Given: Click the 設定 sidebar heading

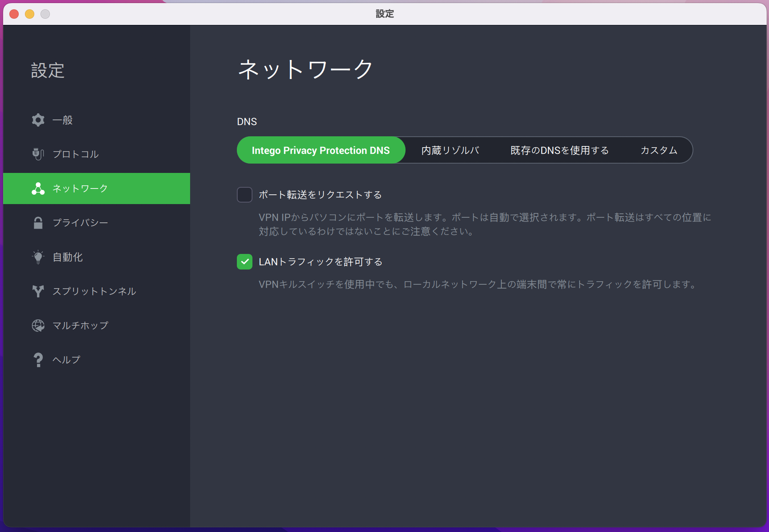Looking at the screenshot, I should 48,70.
